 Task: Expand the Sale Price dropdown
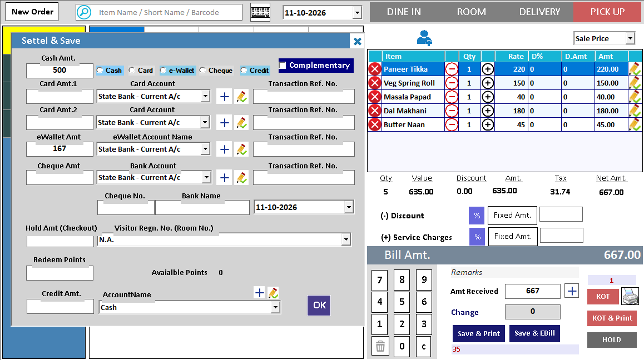pyautogui.click(x=630, y=38)
